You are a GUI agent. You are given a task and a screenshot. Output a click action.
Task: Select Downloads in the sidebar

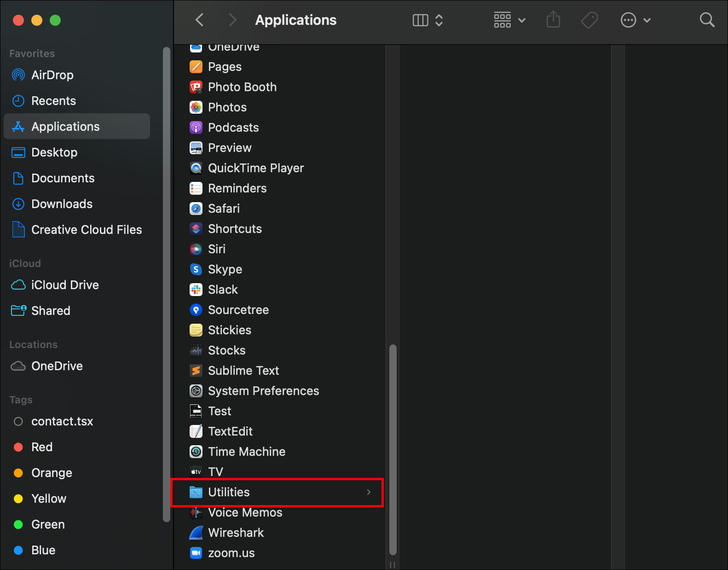62,204
